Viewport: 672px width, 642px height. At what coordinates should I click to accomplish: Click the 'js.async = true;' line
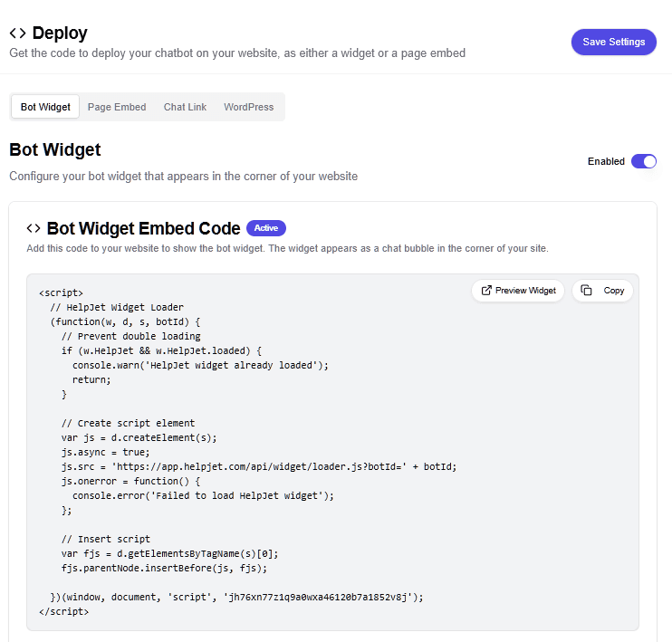(x=105, y=452)
